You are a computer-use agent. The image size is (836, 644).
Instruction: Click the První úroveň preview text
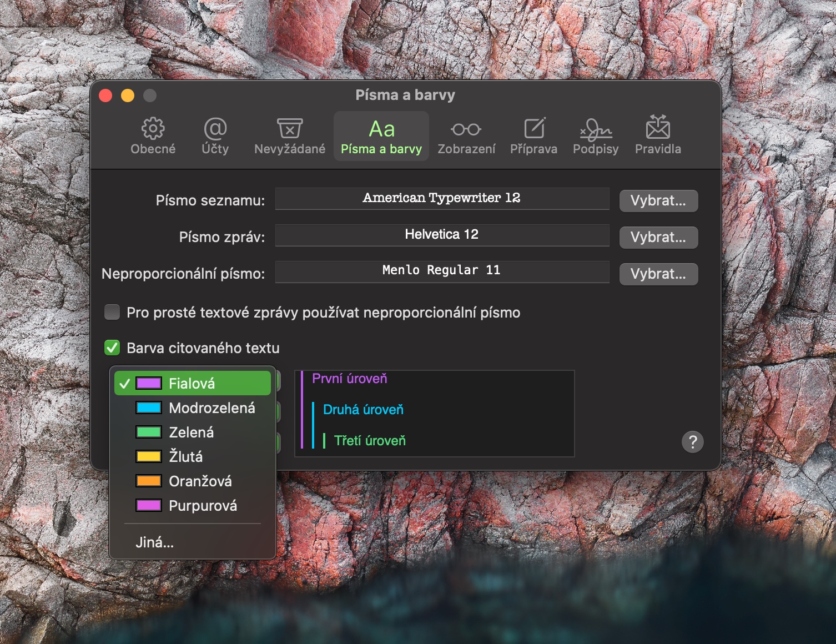click(x=350, y=379)
